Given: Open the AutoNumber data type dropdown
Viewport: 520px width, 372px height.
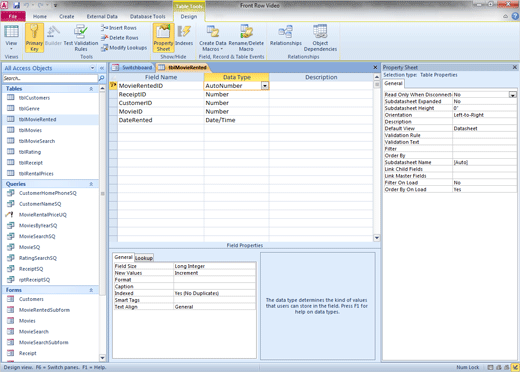Looking at the screenshot, I should (x=265, y=86).
